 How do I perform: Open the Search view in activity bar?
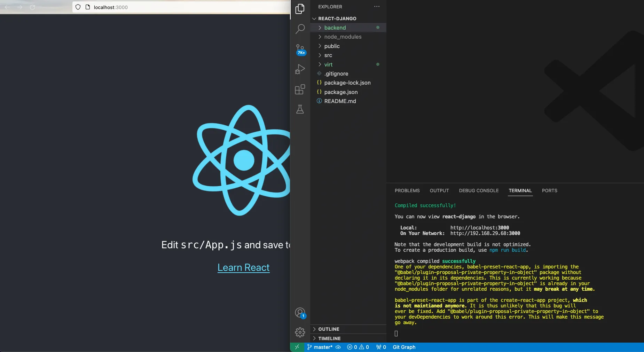(x=300, y=29)
